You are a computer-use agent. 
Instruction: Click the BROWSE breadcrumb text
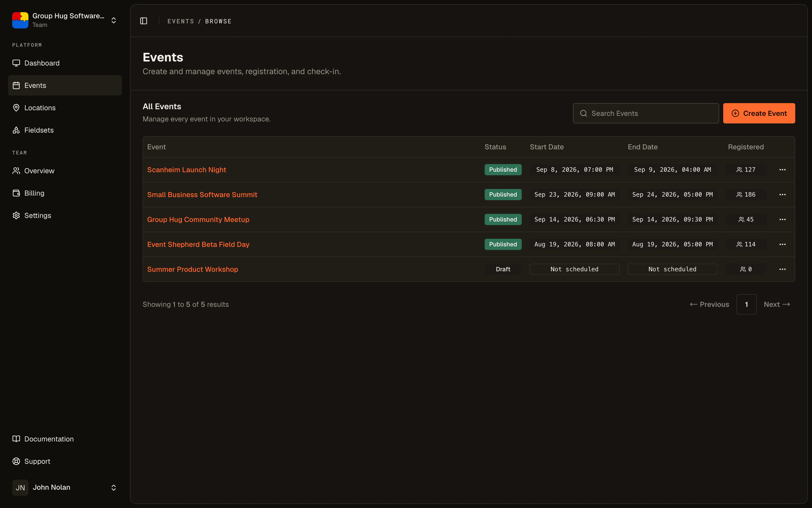coord(218,21)
